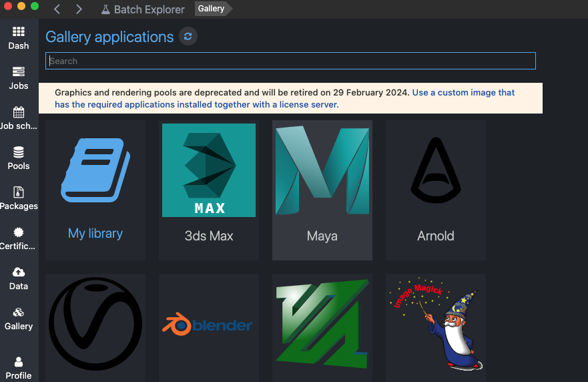Open the 3ds Max application tile
The width and height of the screenshot is (588, 382).
[x=209, y=190]
